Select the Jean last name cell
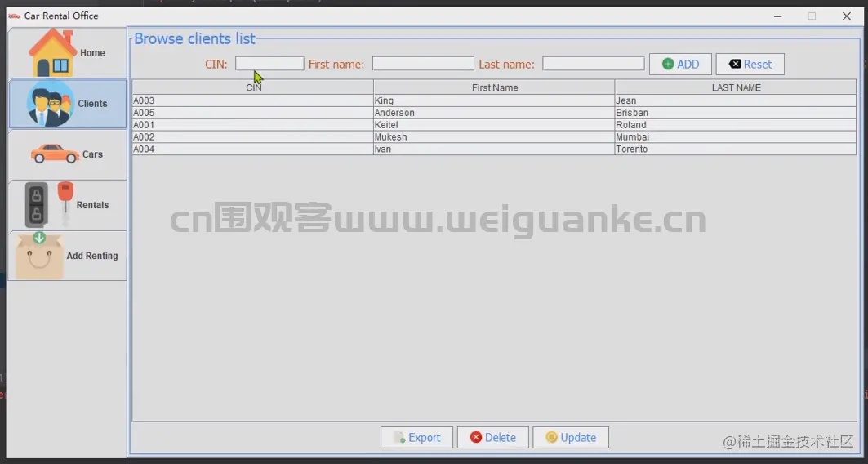 [x=736, y=100]
